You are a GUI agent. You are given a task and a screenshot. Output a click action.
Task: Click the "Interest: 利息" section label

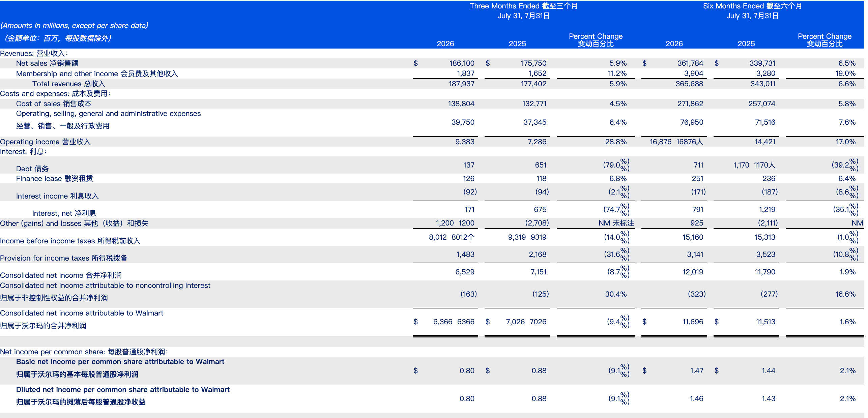click(x=23, y=152)
